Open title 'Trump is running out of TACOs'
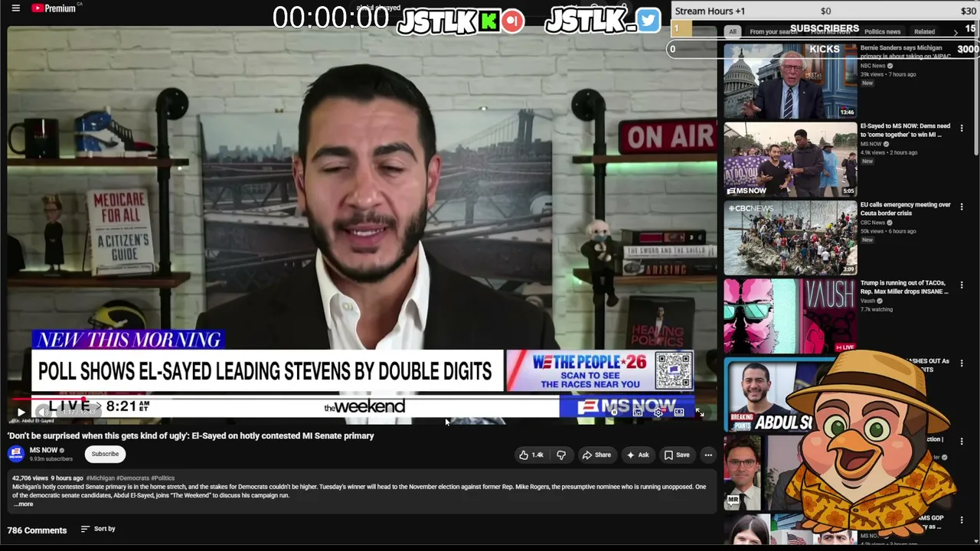980x551 pixels. (904, 287)
